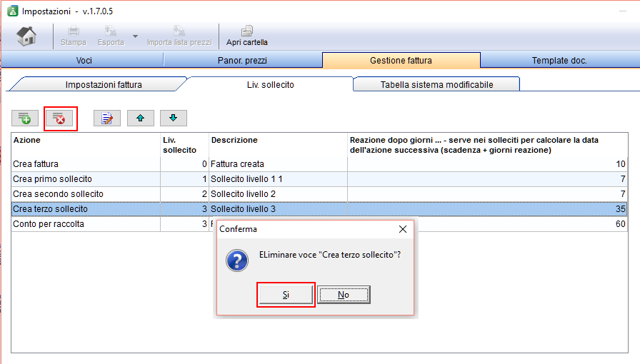
Task: Click the Sollecito livello 2 cell
Action: pos(278,194)
